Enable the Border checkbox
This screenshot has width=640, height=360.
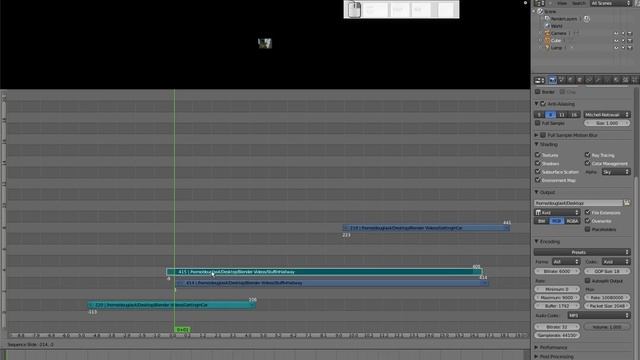coord(538,92)
